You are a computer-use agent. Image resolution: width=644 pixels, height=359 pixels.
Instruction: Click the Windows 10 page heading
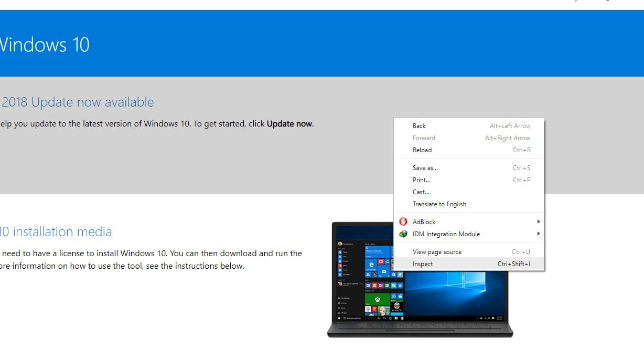point(44,44)
